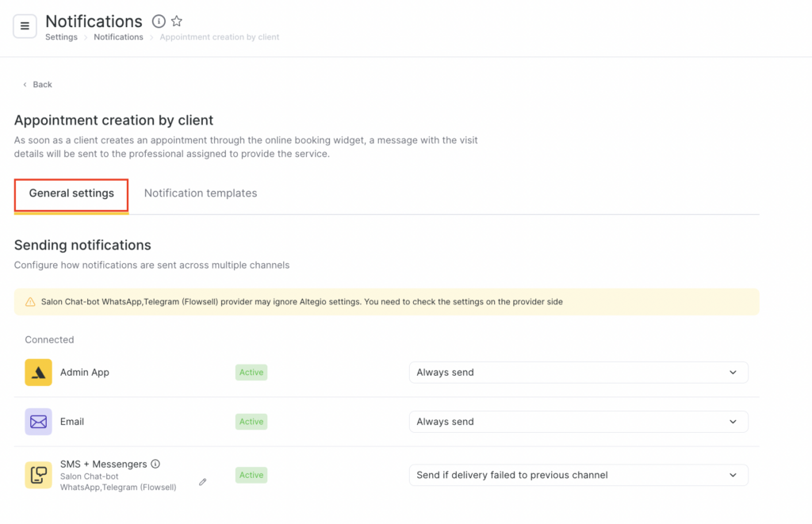Image resolution: width=812 pixels, height=524 pixels.
Task: Expand SMS + Messengers sending rule dropdown
Action: 578,475
